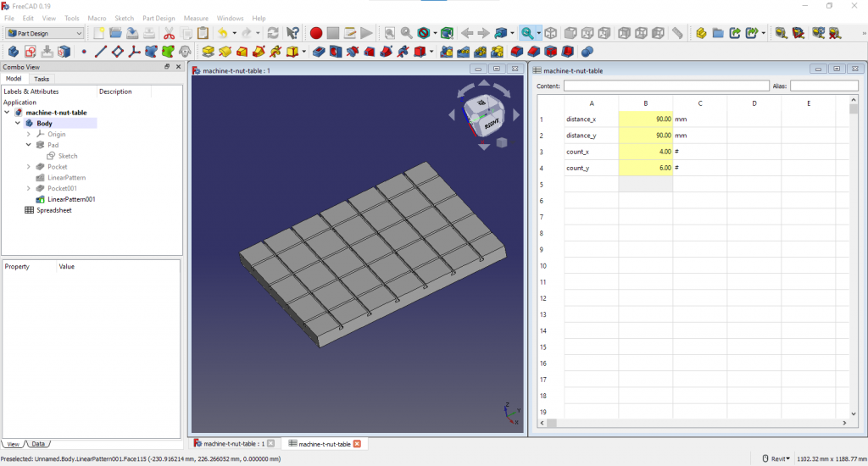Image resolution: width=868 pixels, height=466 pixels.
Task: Click the Fit all zoom icon
Action: [390, 33]
